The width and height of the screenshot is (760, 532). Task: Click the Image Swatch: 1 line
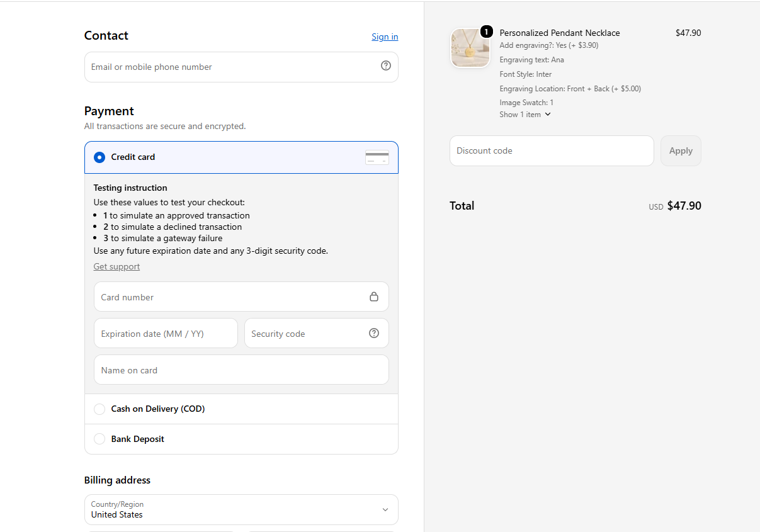tap(526, 103)
